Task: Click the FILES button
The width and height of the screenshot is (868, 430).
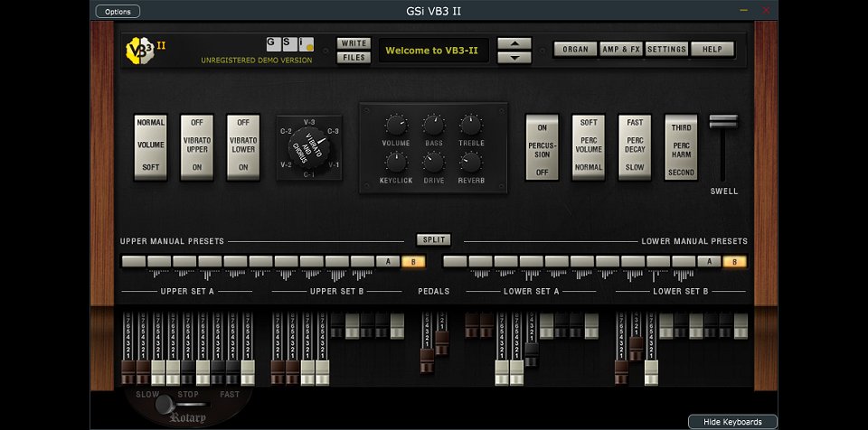Action: pyautogui.click(x=354, y=58)
